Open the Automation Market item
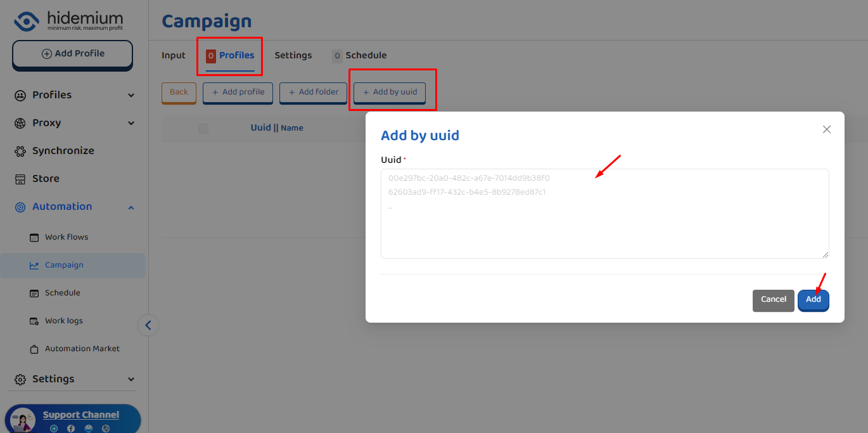The image size is (868, 433). pos(82,349)
